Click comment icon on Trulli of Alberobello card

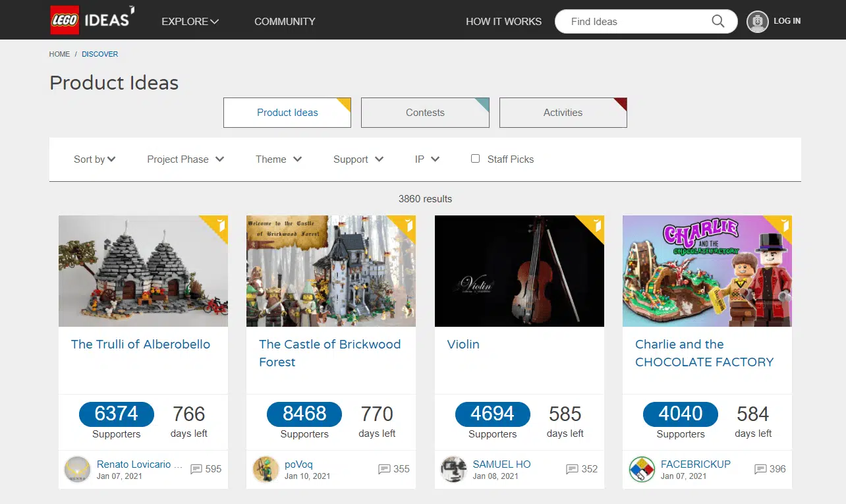(196, 469)
